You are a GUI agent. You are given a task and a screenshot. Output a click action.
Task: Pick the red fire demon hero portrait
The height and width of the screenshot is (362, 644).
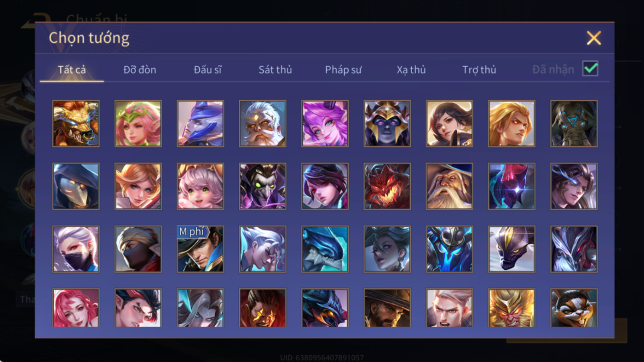387,186
